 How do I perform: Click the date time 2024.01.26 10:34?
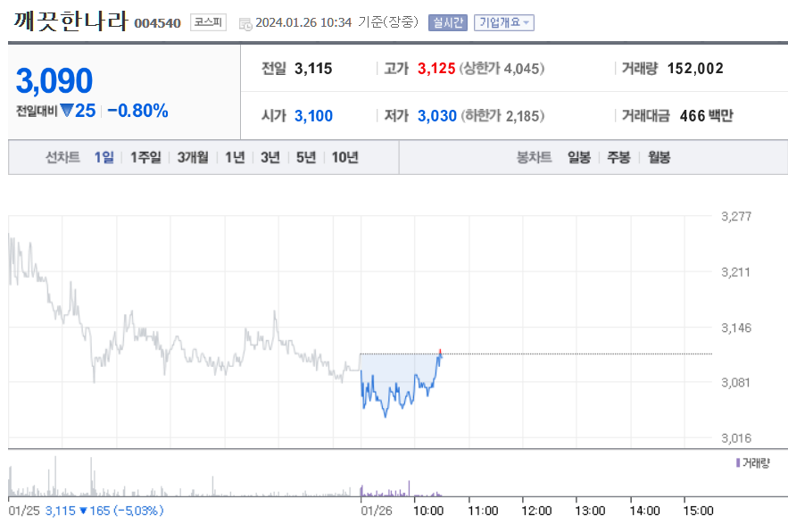(x=303, y=22)
